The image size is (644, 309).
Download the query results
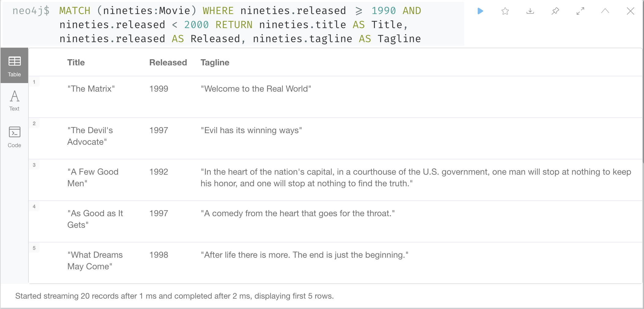[x=530, y=11]
